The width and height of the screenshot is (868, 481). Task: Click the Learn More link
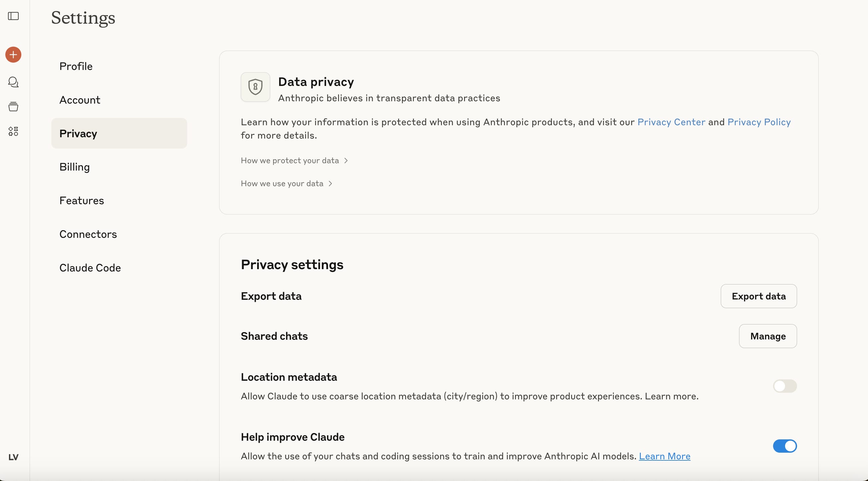pos(664,456)
